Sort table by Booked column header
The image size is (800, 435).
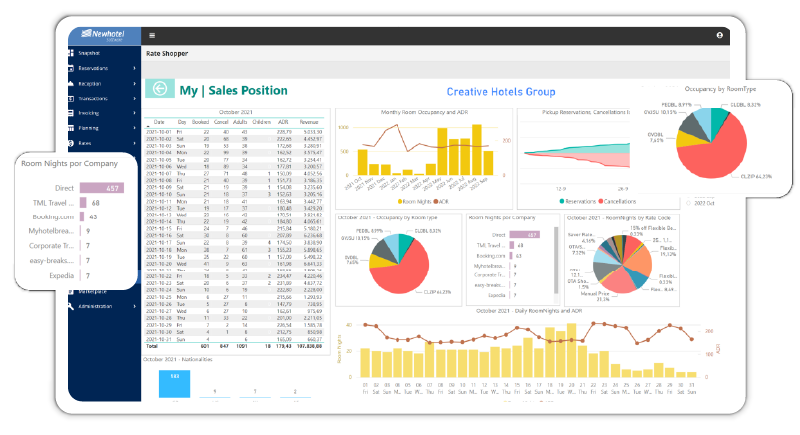tap(201, 122)
